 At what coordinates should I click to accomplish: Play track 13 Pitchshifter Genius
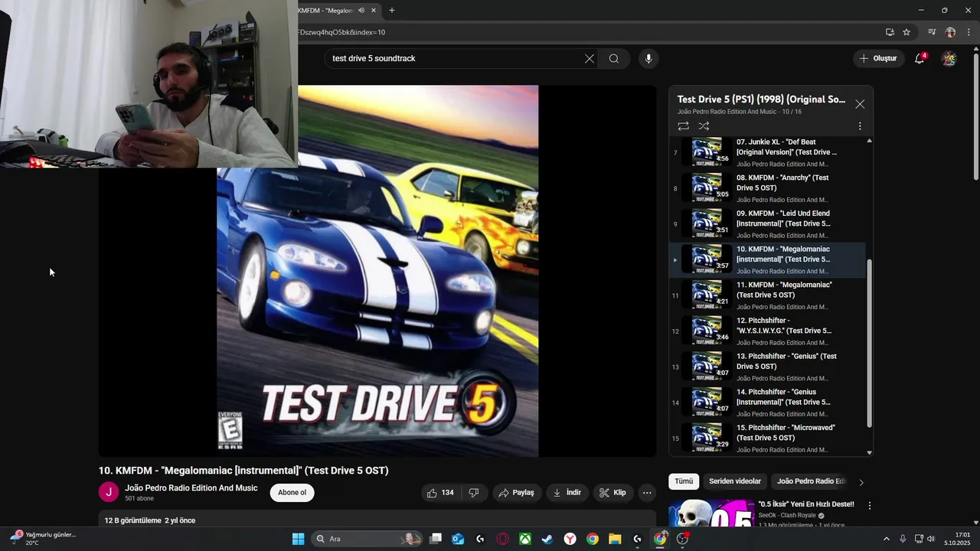[768, 367]
